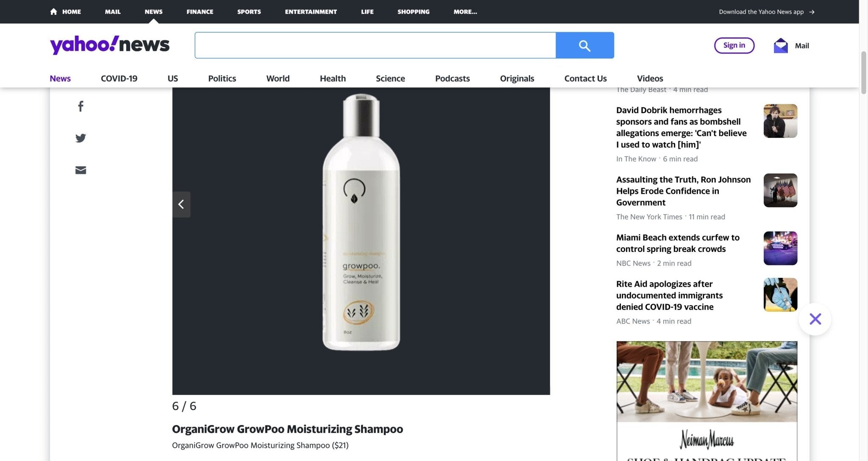Open Miami Beach extends curfew article
The image size is (868, 461).
(678, 243)
